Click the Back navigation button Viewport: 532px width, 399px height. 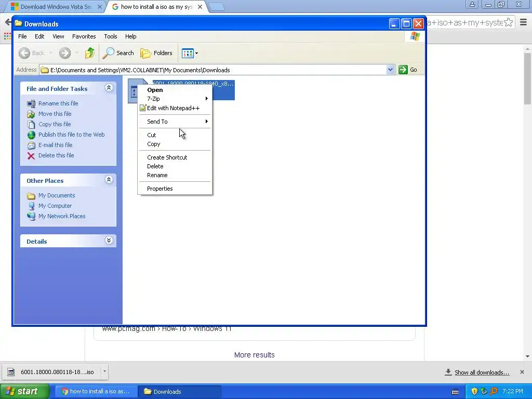32,53
